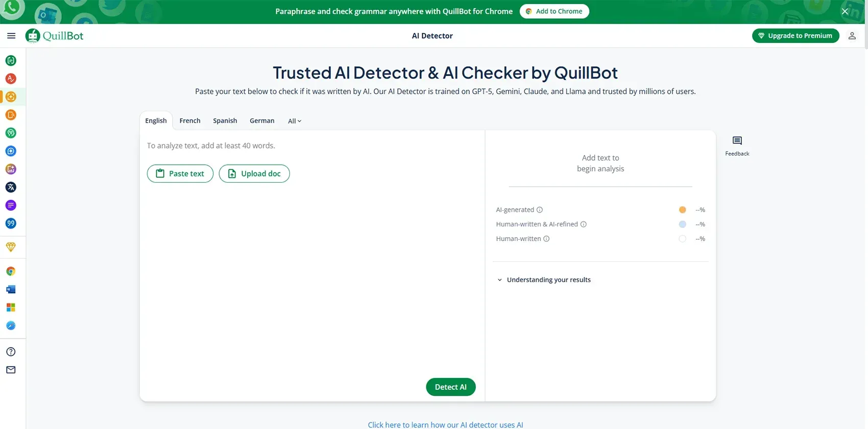Click the Human-written label
Screen dimensions: 868x429
pyautogui.click(x=518, y=239)
